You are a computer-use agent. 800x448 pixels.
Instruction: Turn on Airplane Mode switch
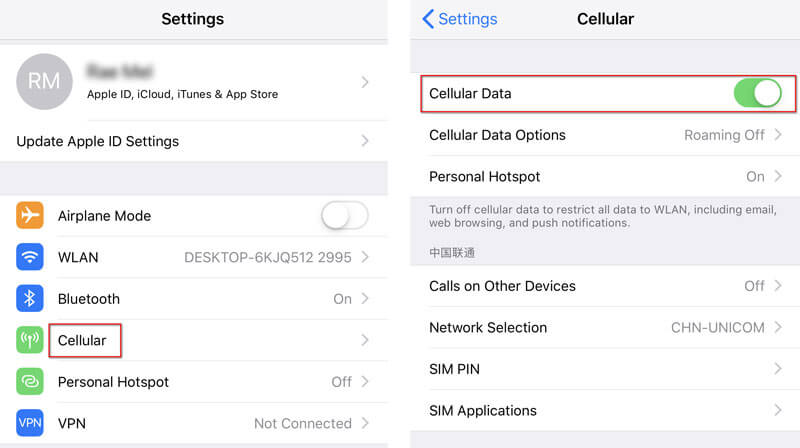[x=345, y=215]
